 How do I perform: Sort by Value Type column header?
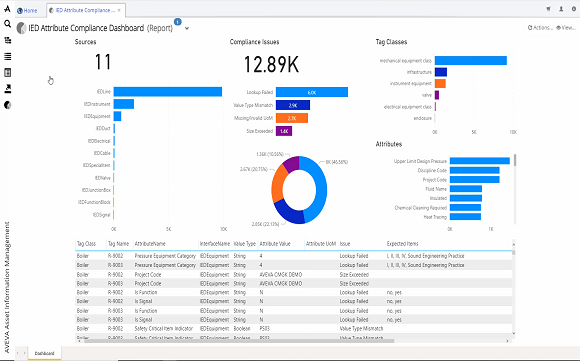pyautogui.click(x=245, y=244)
